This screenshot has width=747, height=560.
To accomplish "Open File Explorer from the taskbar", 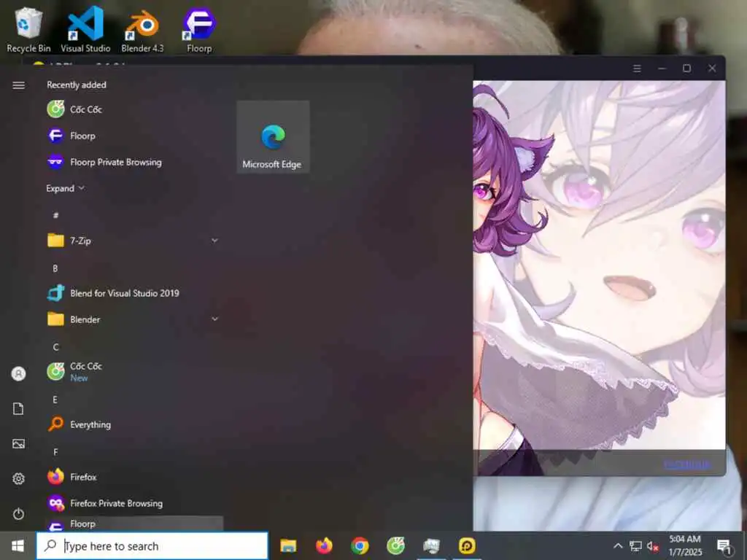I will [288, 545].
